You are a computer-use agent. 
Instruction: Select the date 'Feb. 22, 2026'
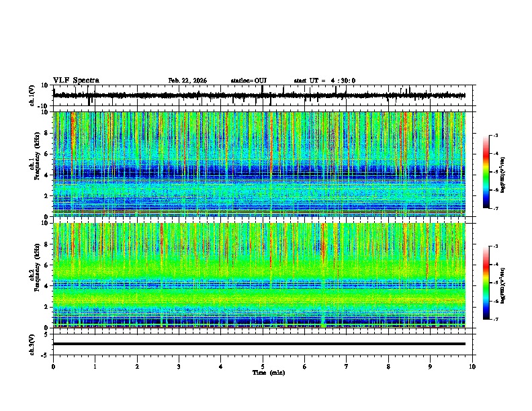[187, 81]
